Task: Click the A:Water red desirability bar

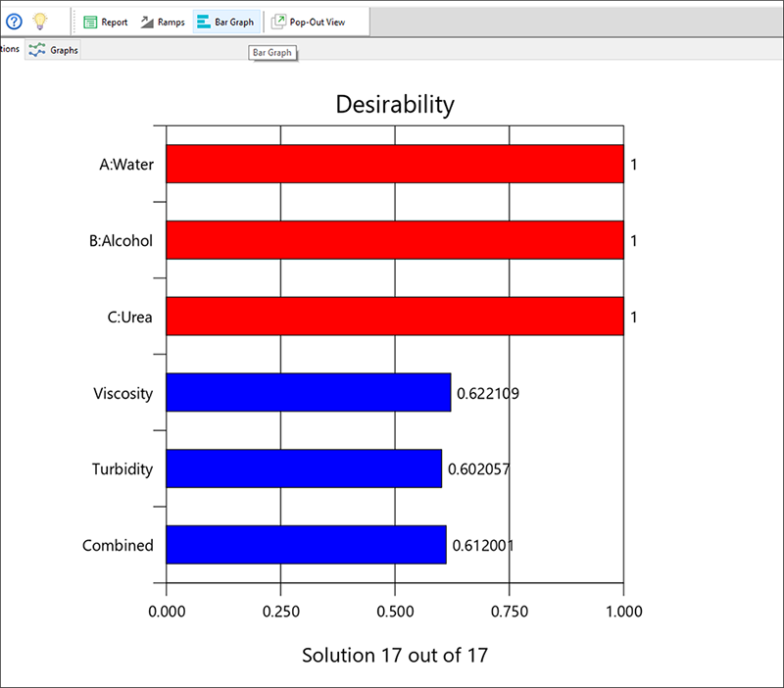Action: point(395,164)
